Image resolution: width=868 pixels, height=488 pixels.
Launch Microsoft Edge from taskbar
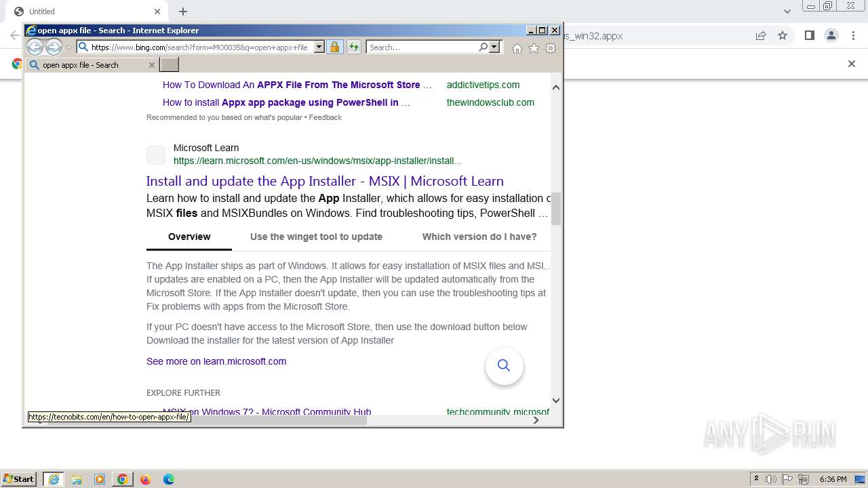pyautogui.click(x=168, y=479)
